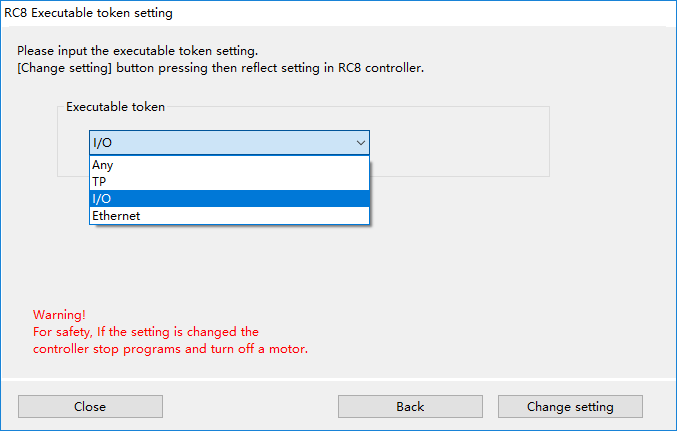Go to previous step with Back
The width and height of the screenshot is (677, 431).
coord(410,406)
